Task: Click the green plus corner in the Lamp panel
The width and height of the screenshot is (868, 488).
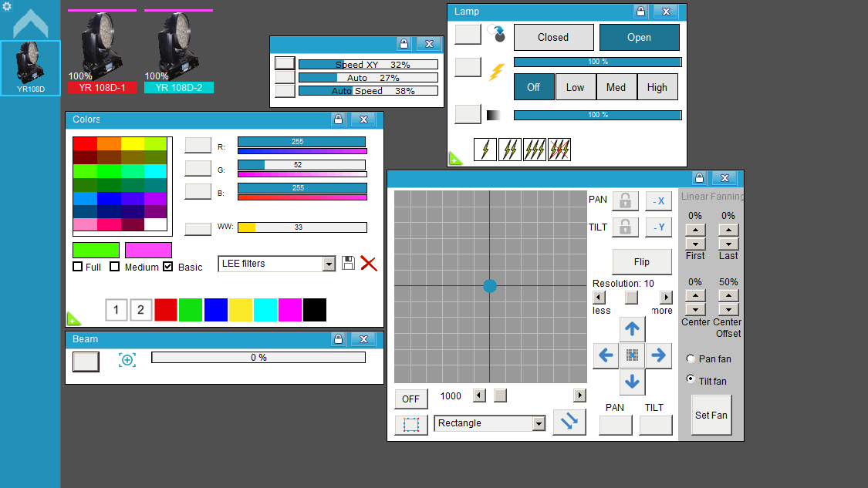Action: click(x=454, y=160)
